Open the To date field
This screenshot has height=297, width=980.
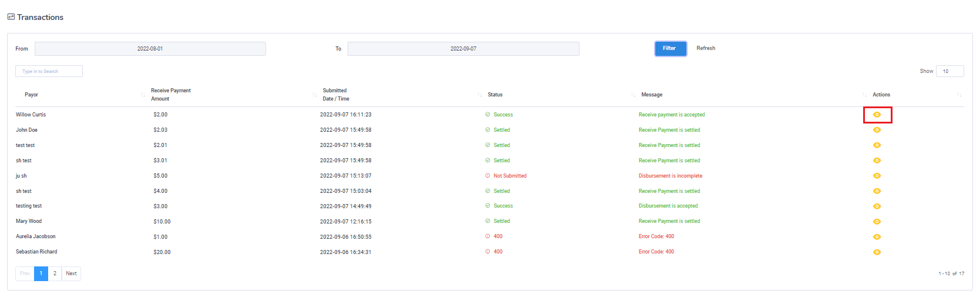pos(463,49)
